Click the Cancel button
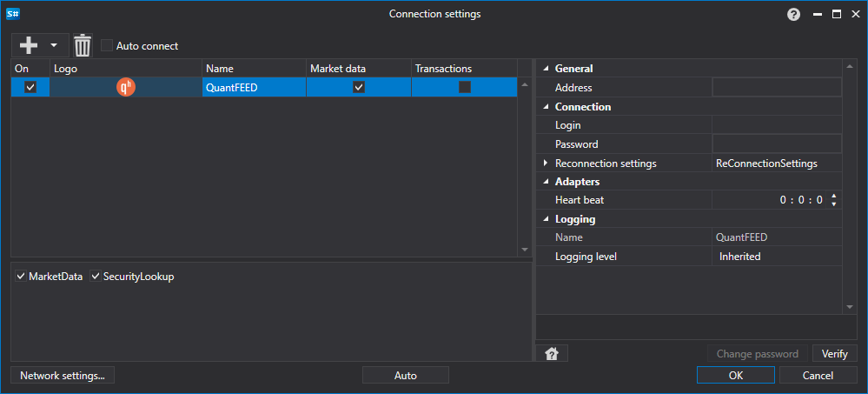 pos(818,375)
